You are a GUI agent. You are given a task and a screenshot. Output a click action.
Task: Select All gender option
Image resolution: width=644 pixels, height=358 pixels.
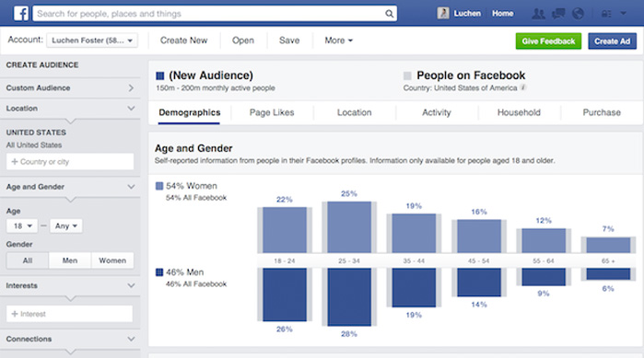pyautogui.click(x=28, y=260)
